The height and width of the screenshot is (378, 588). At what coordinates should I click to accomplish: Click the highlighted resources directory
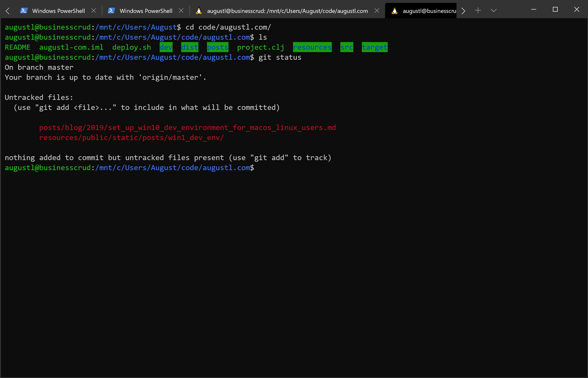click(312, 47)
